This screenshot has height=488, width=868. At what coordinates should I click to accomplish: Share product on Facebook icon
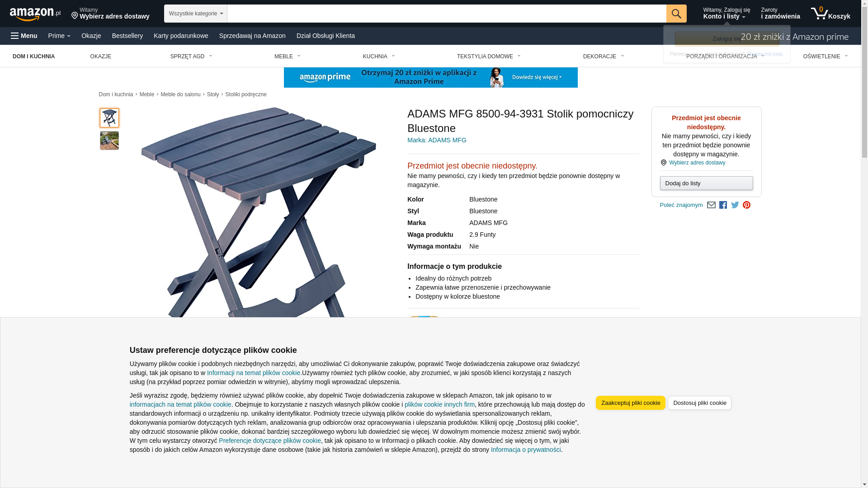click(x=723, y=205)
